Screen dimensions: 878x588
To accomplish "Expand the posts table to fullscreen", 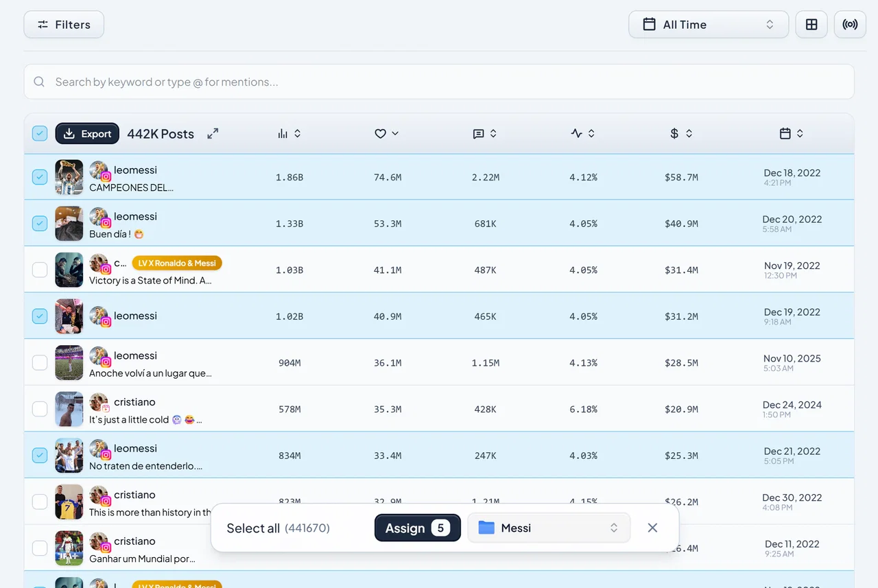I will [213, 134].
